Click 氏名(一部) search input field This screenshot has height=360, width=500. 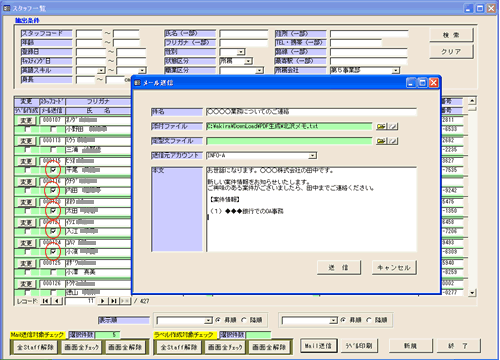(x=244, y=33)
